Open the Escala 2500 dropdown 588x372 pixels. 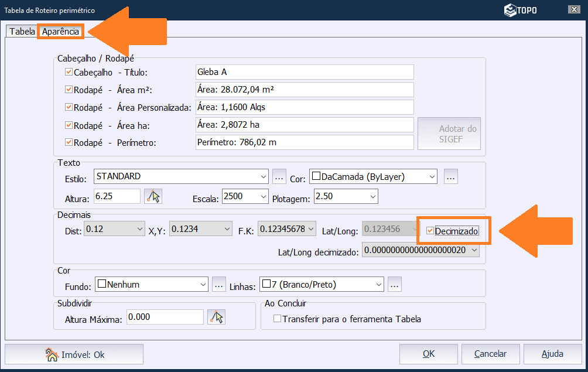pyautogui.click(x=262, y=196)
